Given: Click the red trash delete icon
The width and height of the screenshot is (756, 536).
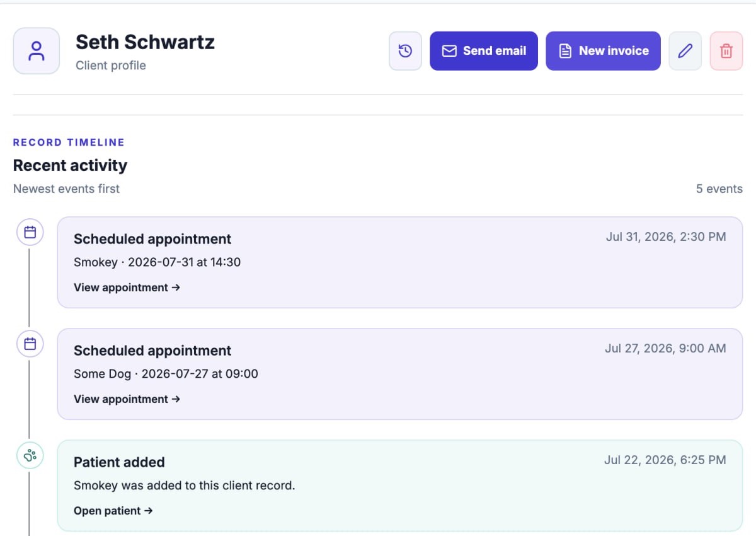Looking at the screenshot, I should click(x=726, y=51).
